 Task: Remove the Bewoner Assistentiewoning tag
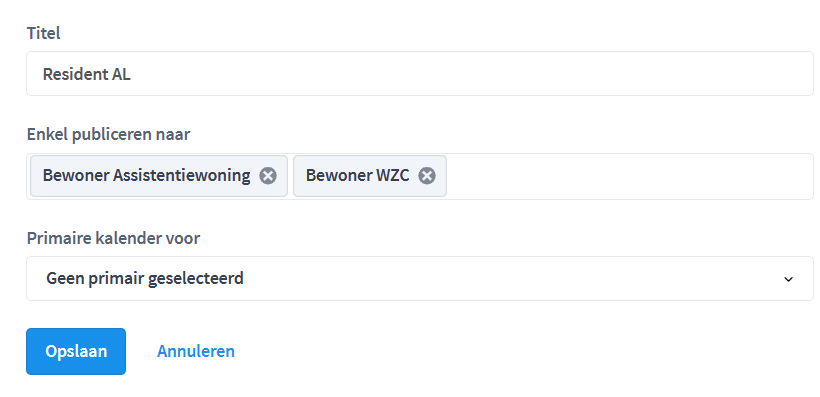268,176
